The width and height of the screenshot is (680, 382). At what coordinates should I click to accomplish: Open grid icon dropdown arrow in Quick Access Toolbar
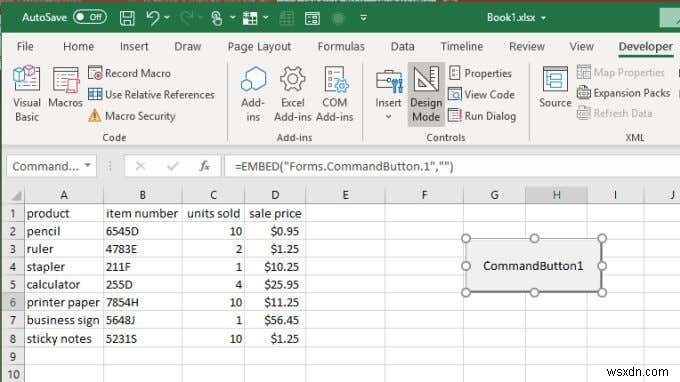[266, 18]
